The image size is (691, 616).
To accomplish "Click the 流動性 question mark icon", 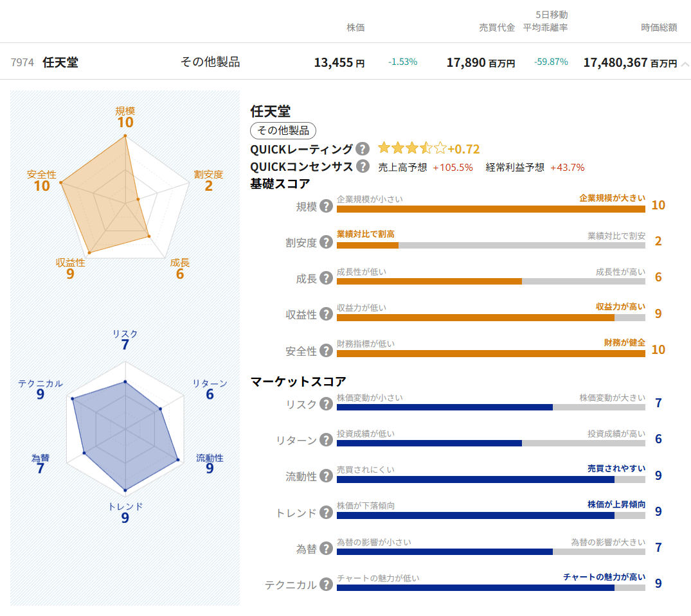I will pos(327,476).
